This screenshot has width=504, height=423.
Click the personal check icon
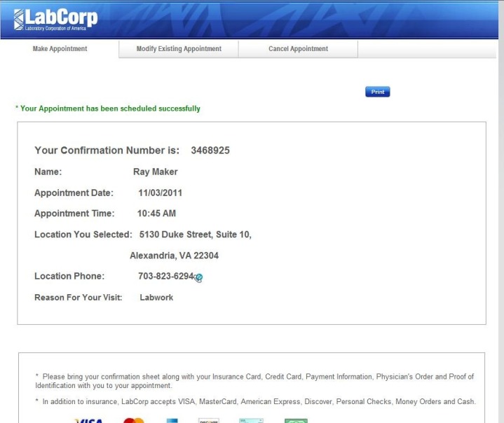[x=252, y=420]
